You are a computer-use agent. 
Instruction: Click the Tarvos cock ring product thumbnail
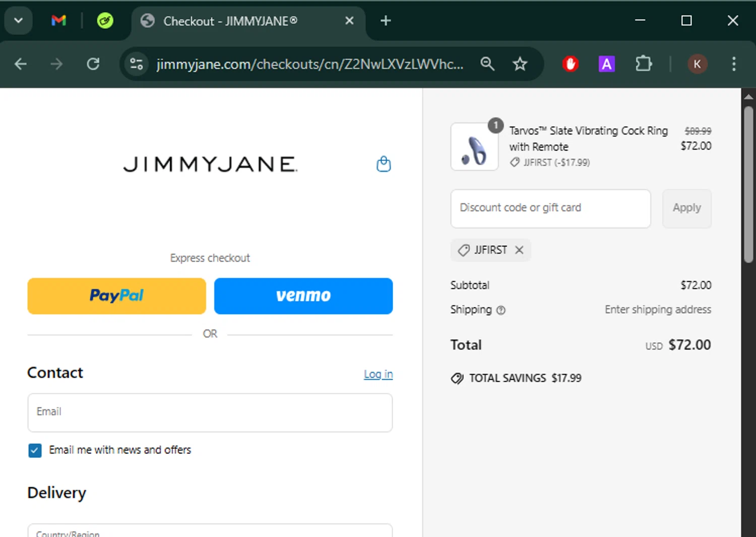[x=474, y=147]
